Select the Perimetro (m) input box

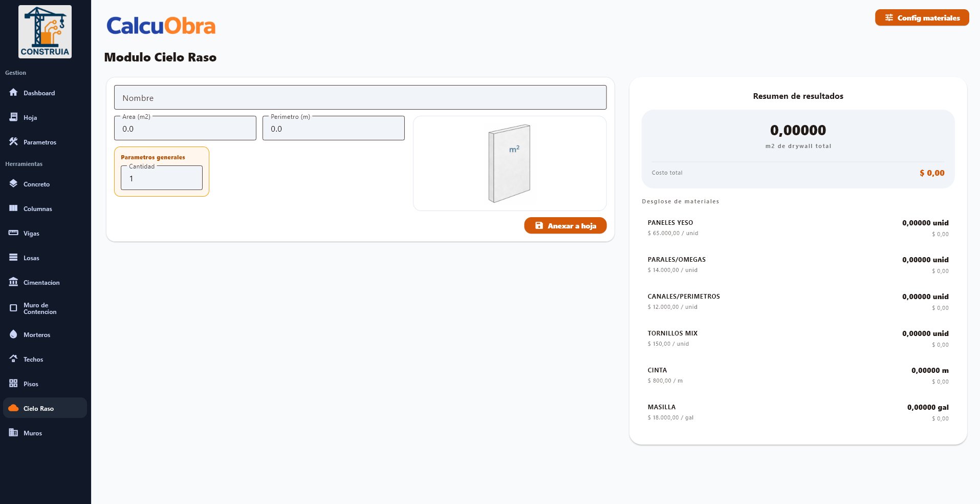tap(333, 129)
